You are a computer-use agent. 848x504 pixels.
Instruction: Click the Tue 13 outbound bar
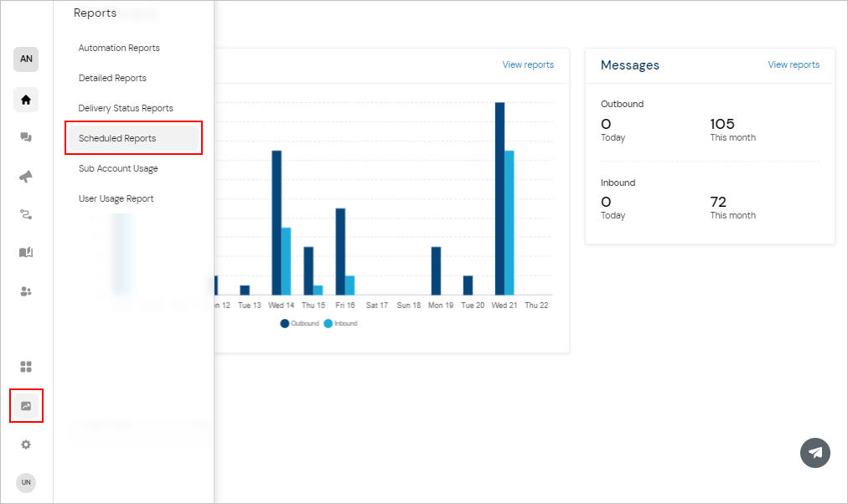tap(245, 290)
